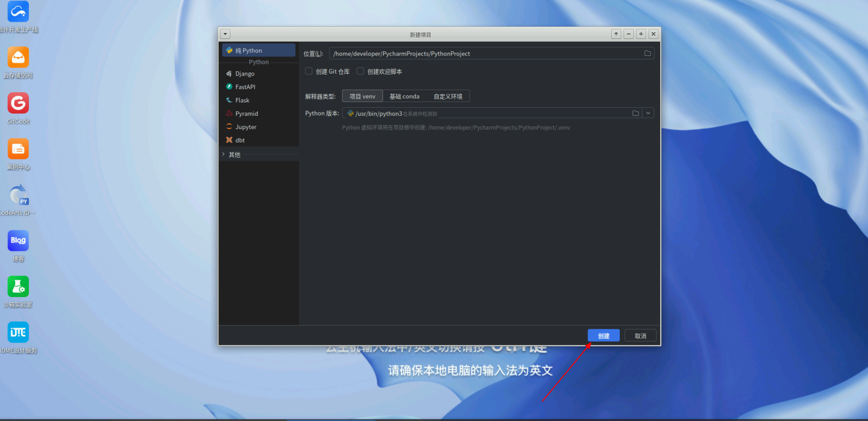Switch interpreter type to 自定义环境
The image size is (868, 421).
pos(448,96)
